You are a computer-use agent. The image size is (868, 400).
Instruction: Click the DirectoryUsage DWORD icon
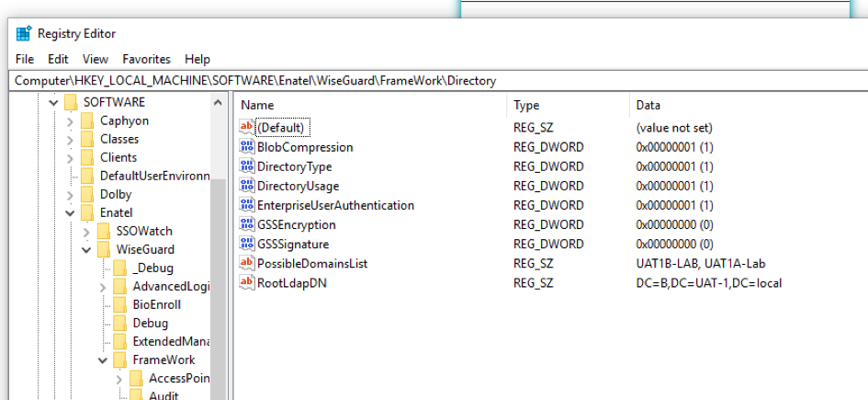[x=247, y=186]
